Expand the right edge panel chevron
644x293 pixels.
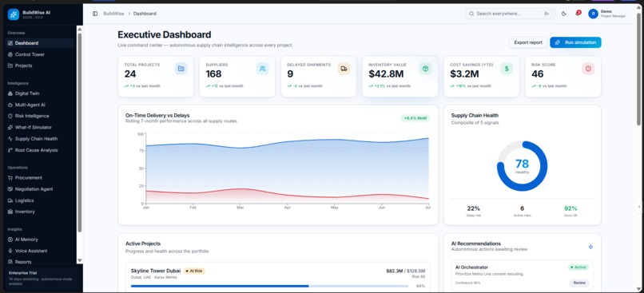tap(639, 208)
